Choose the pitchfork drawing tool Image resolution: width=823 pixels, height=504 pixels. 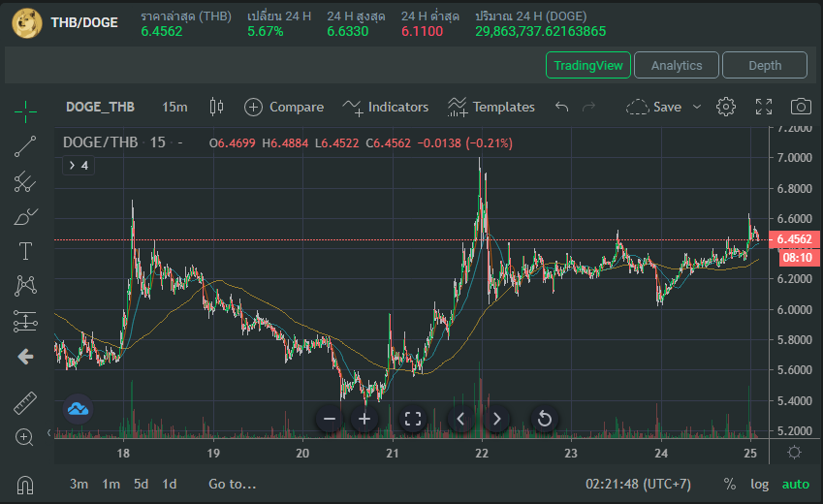coord(25,181)
